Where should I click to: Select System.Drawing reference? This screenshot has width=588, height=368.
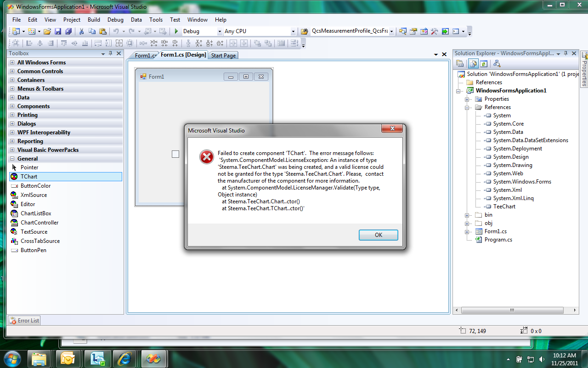(513, 165)
